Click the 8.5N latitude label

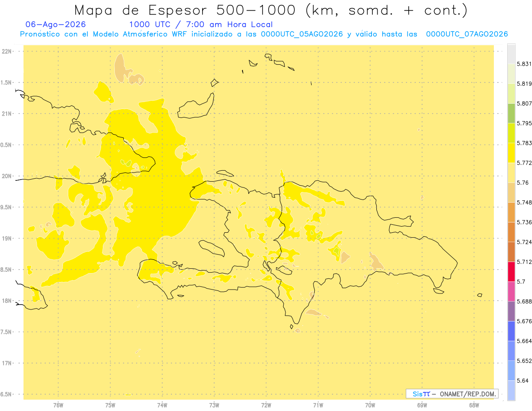pyautogui.click(x=6, y=270)
